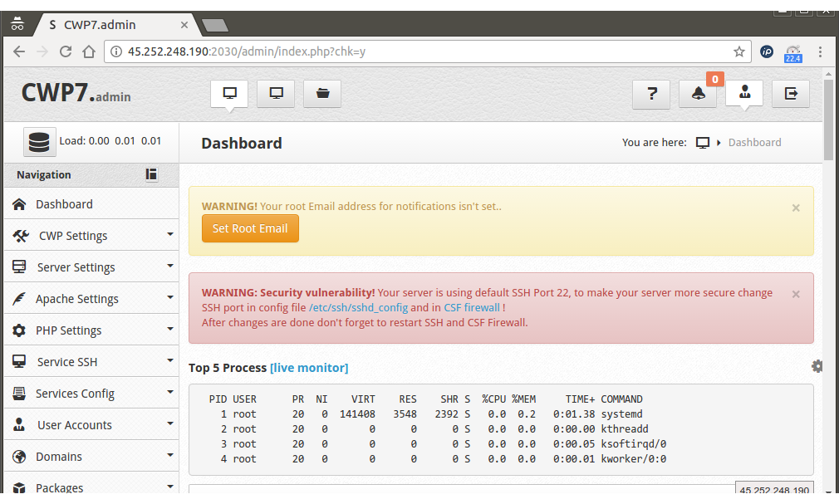839x504 pixels.
Task: Click the Set Root Email button
Action: [x=250, y=228]
